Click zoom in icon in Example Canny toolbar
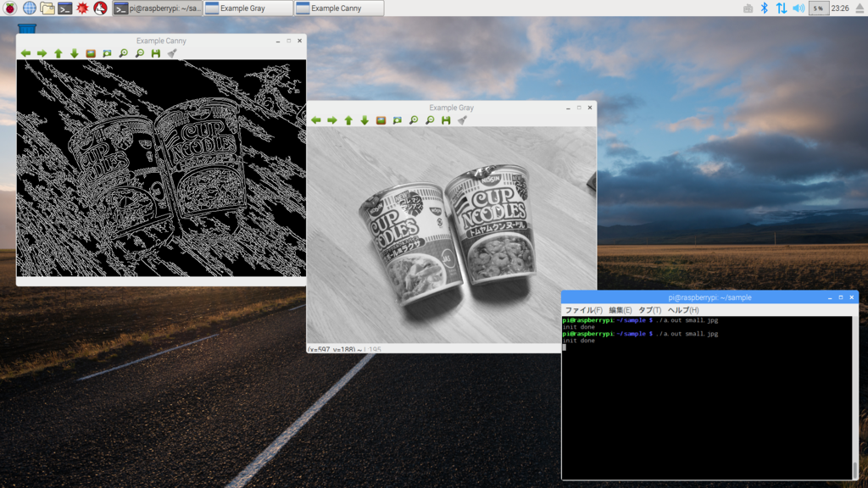The width and height of the screenshot is (868, 488). [124, 53]
